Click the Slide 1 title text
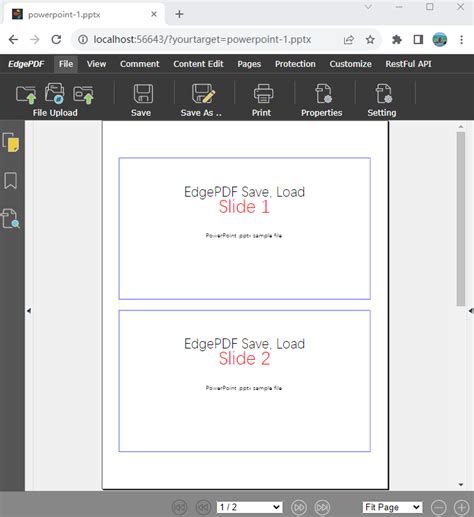 (244, 207)
